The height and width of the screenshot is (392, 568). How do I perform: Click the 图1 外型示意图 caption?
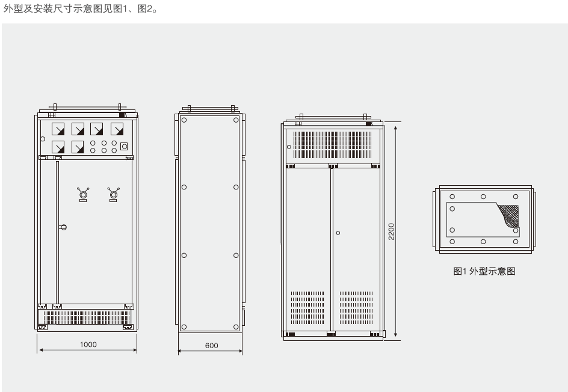[x=484, y=271]
